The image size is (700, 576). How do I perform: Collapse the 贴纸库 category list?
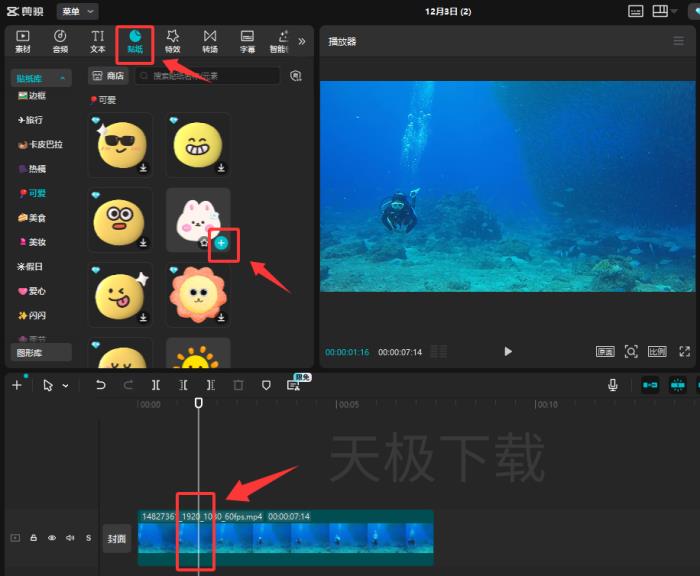pyautogui.click(x=64, y=78)
